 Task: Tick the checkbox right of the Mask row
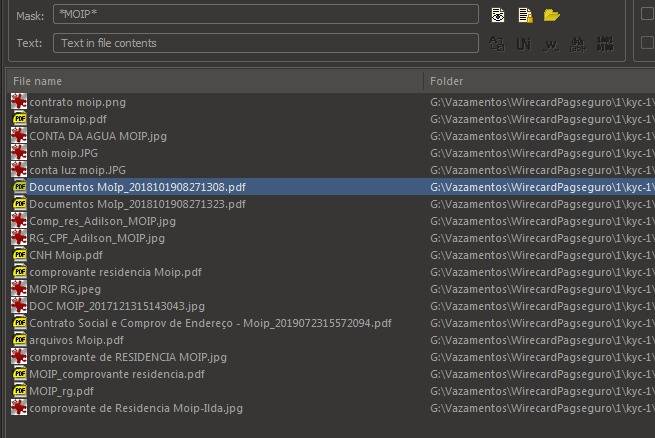point(647,14)
